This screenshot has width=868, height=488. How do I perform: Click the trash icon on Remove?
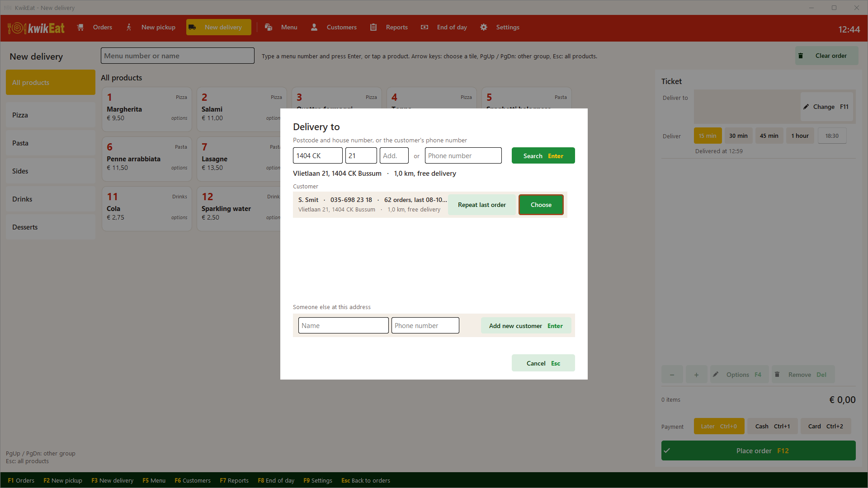pyautogui.click(x=777, y=374)
